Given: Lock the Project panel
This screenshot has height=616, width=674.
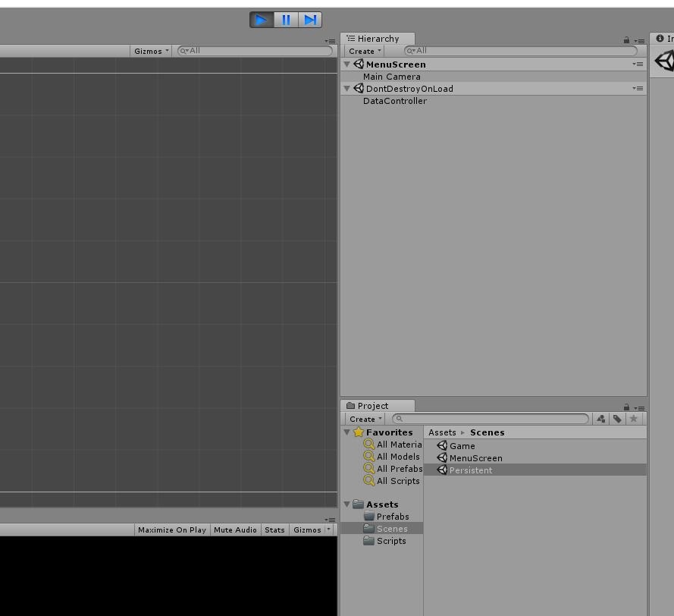Looking at the screenshot, I should (x=626, y=407).
